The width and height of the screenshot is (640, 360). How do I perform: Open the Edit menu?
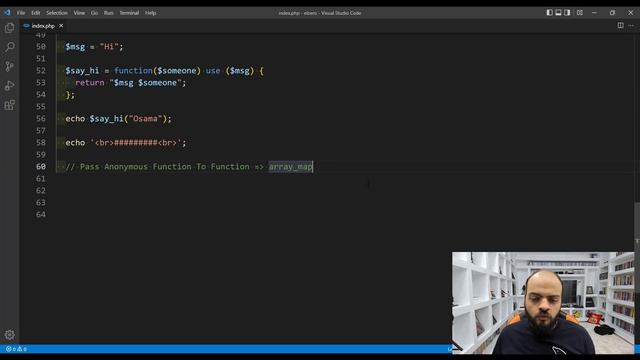coord(36,13)
